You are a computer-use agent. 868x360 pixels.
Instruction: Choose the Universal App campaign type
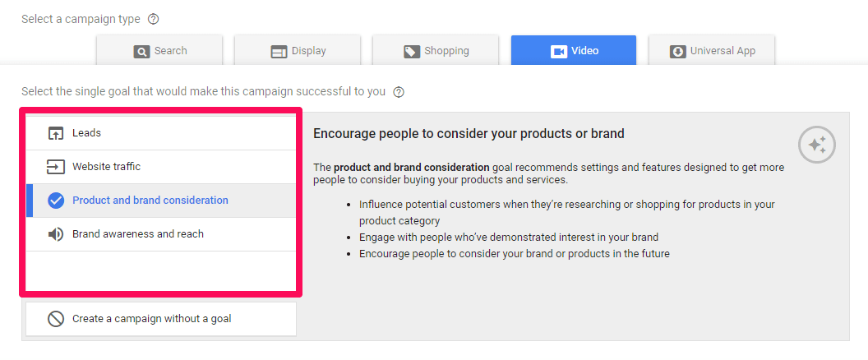[711, 50]
